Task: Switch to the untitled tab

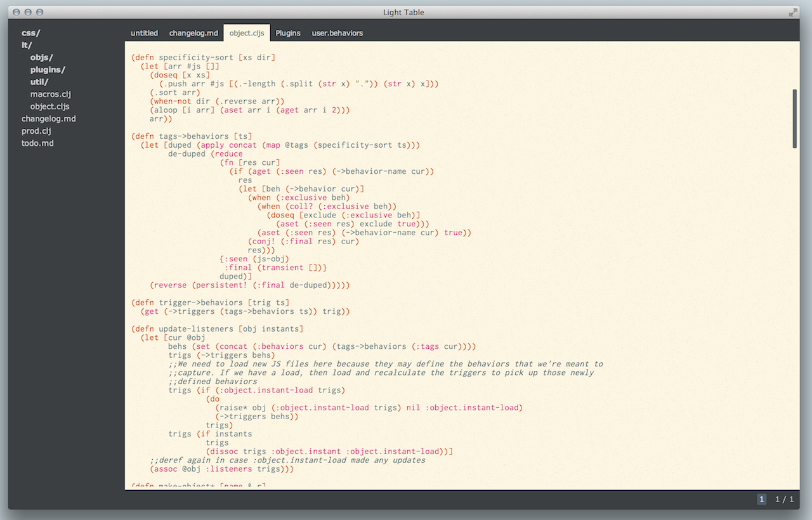Action: coord(144,32)
